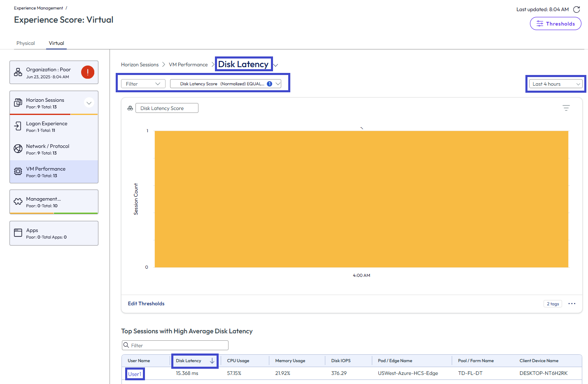This screenshot has width=588, height=384.
Task: Sort by Memory Usage column
Action: (290, 361)
